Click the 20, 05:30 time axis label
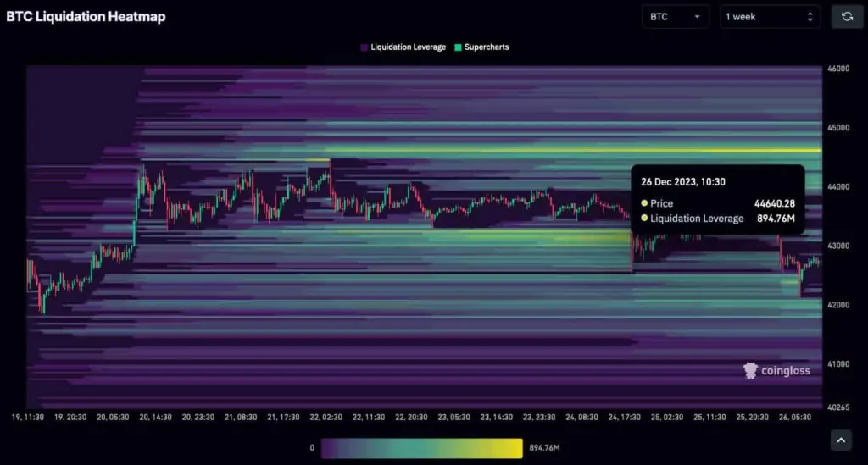 (x=113, y=417)
